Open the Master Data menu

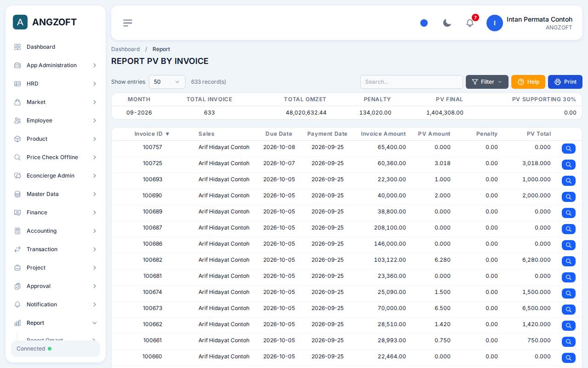pos(56,194)
